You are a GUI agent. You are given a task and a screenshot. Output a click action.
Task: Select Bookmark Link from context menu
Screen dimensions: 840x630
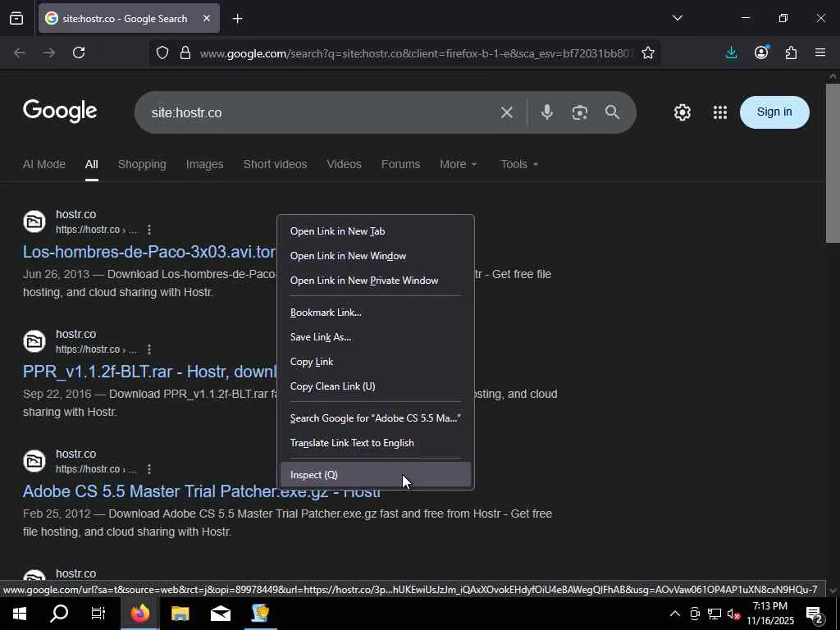click(x=376, y=313)
